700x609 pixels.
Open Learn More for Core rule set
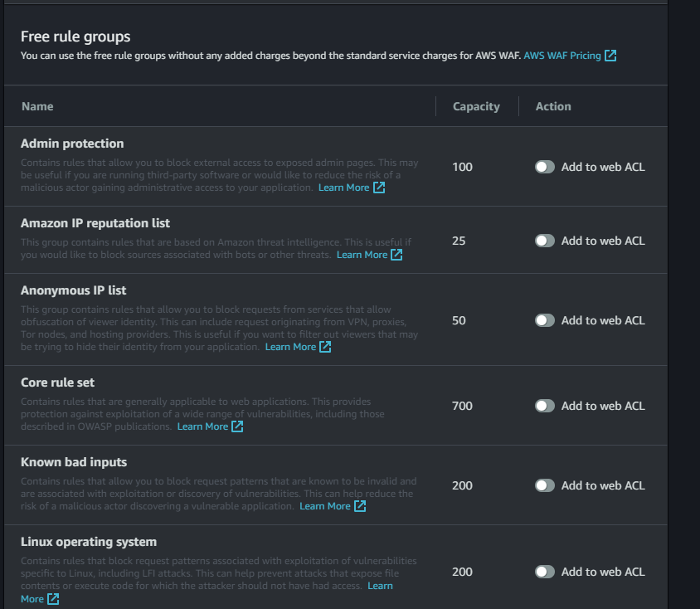click(x=202, y=426)
